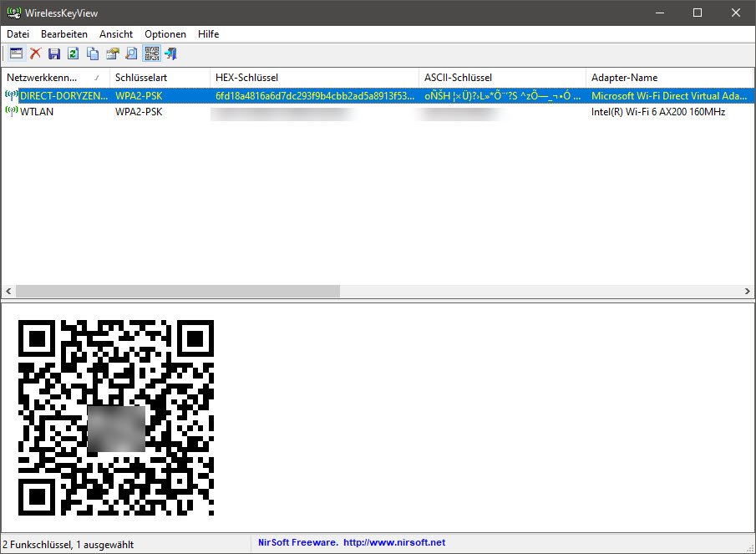756x554 pixels.
Task: Copy selected items toolbar icon
Action: [x=93, y=53]
